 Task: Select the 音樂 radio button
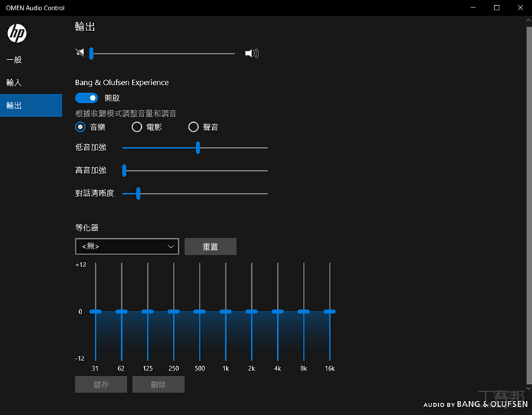point(81,127)
